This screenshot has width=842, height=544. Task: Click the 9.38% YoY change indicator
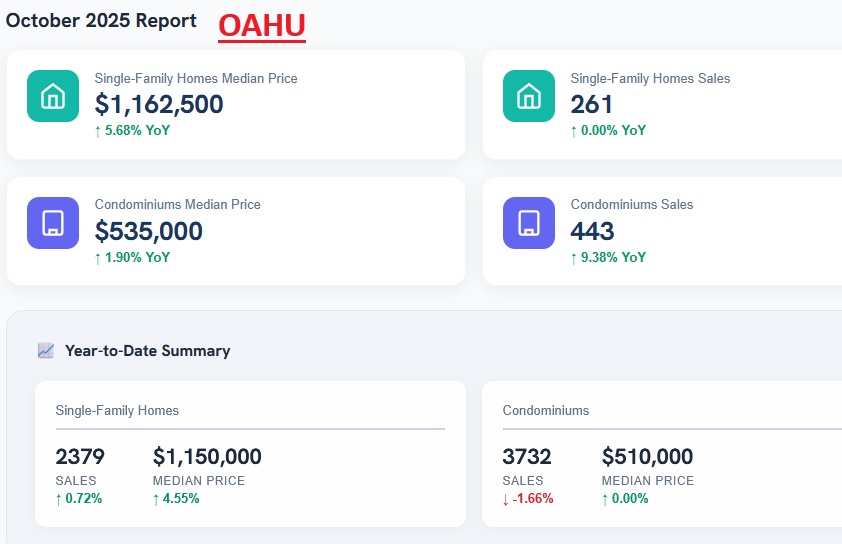(608, 257)
